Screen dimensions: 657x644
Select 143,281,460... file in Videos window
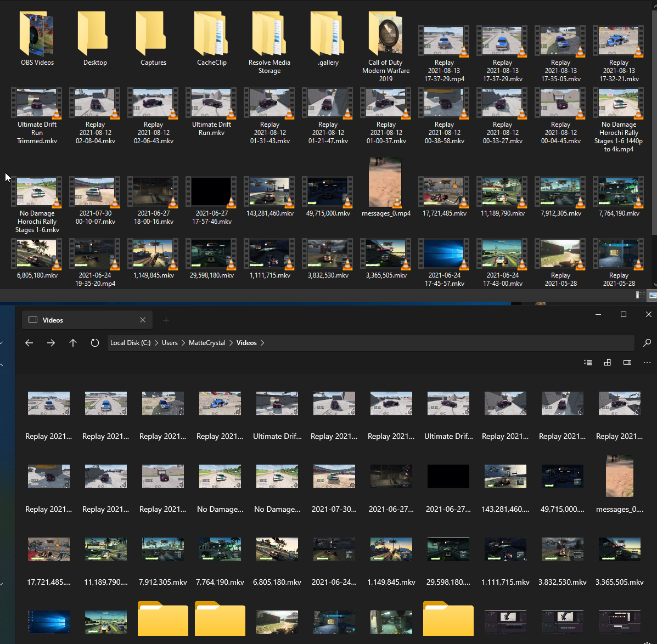point(506,488)
